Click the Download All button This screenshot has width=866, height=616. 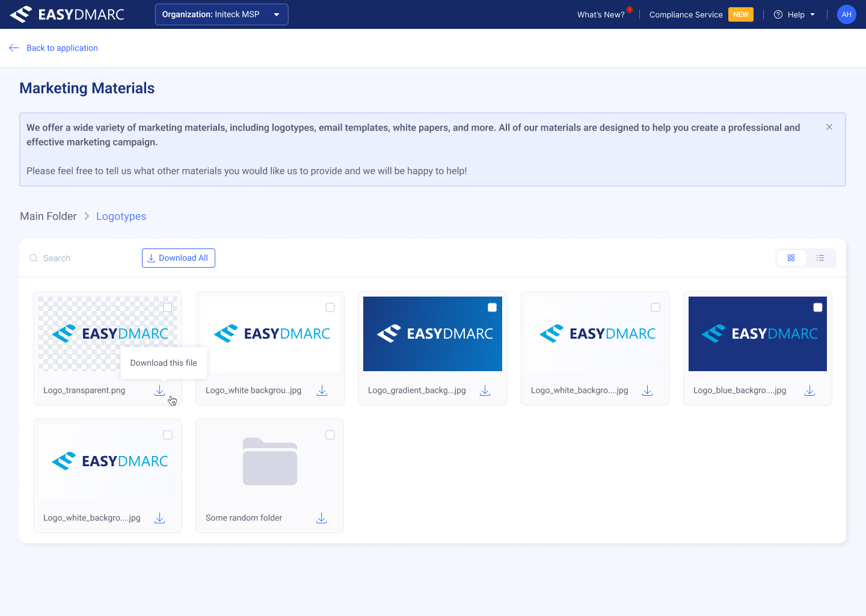(179, 258)
